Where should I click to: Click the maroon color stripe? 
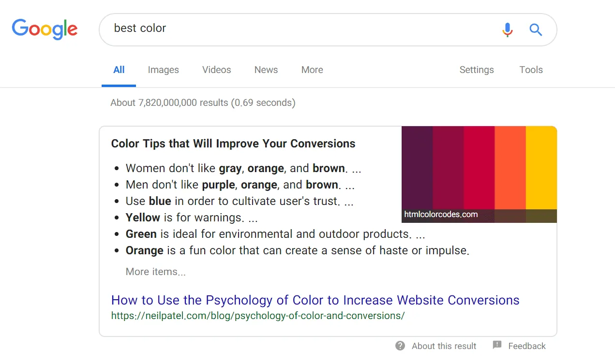(448, 167)
